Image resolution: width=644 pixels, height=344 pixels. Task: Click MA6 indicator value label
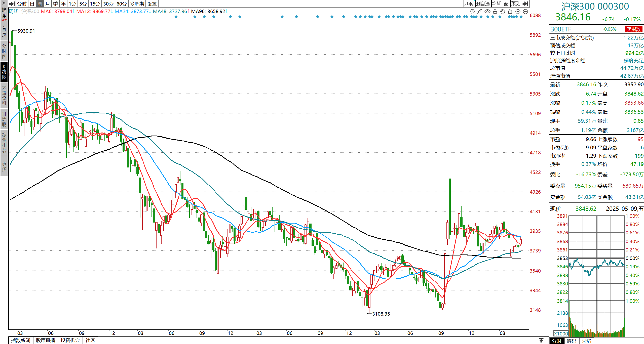[57, 11]
